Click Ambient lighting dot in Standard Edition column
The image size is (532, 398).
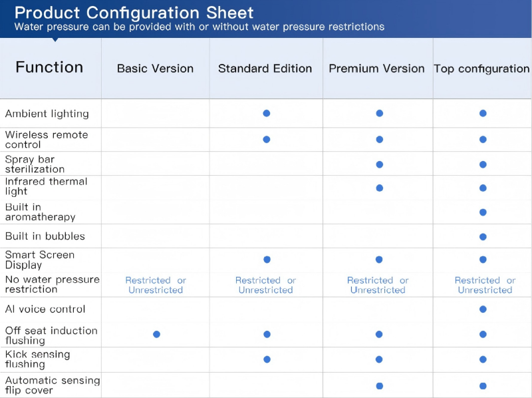267,113
